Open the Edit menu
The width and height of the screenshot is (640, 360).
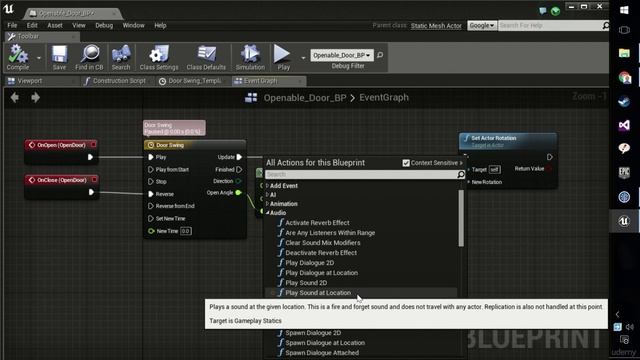[x=32, y=25]
